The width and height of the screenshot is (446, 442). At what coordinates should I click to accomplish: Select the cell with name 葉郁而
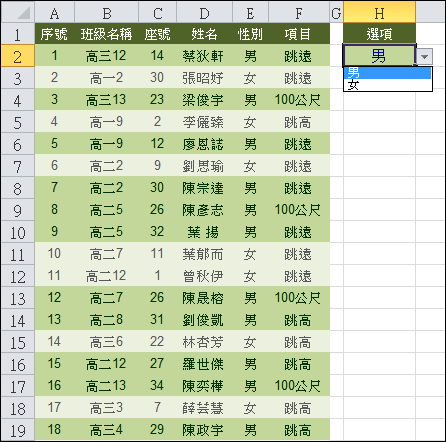pos(204,254)
